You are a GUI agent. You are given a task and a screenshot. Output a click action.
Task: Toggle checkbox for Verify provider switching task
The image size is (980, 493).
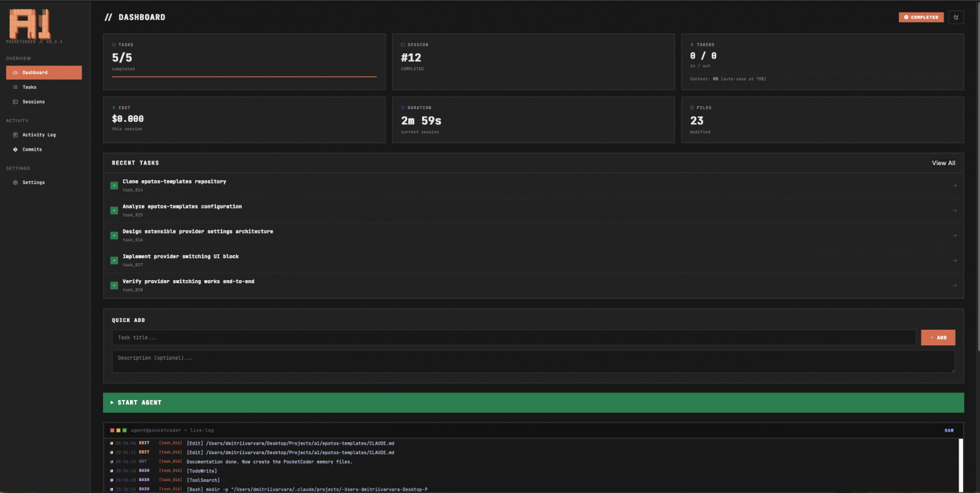[x=114, y=286]
